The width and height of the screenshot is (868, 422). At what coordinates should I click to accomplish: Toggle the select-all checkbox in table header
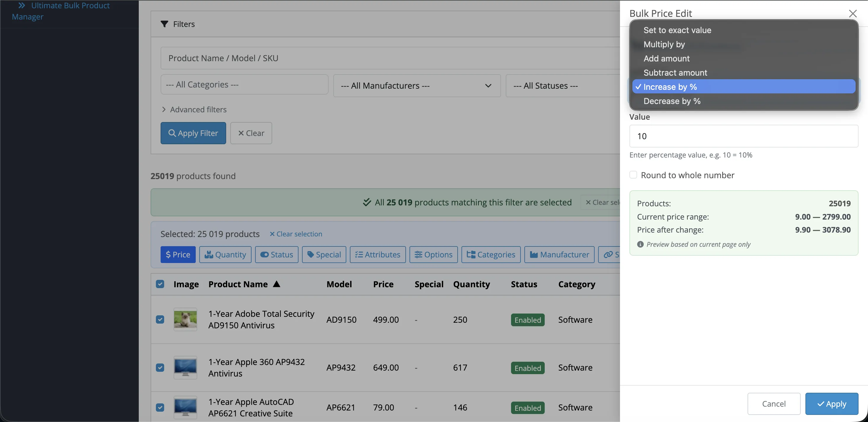[160, 284]
